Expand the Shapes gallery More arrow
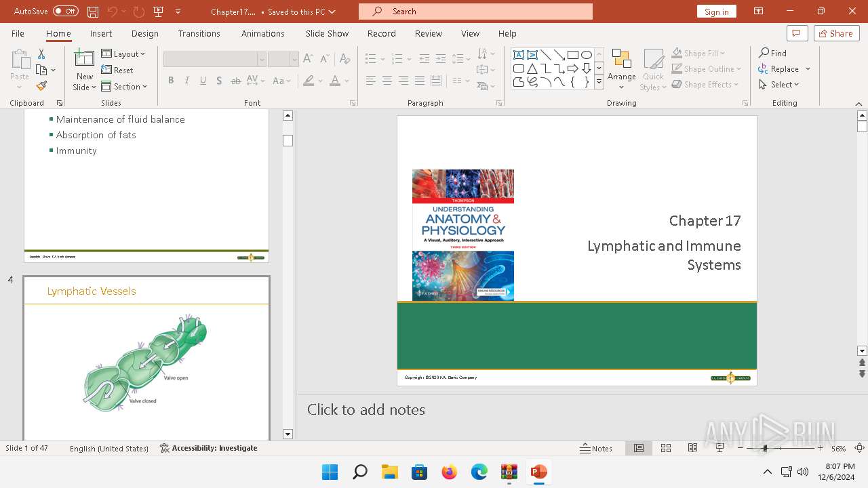The width and height of the screenshot is (868, 488). [x=599, y=82]
